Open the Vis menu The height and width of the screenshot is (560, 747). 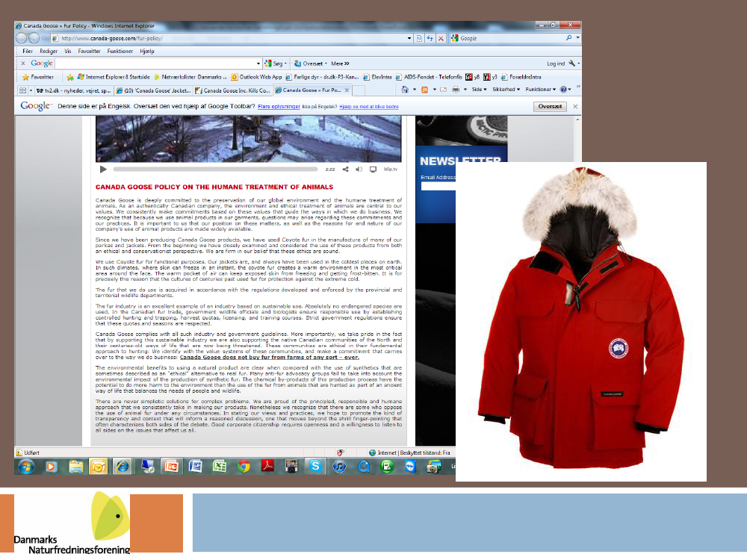68,51
